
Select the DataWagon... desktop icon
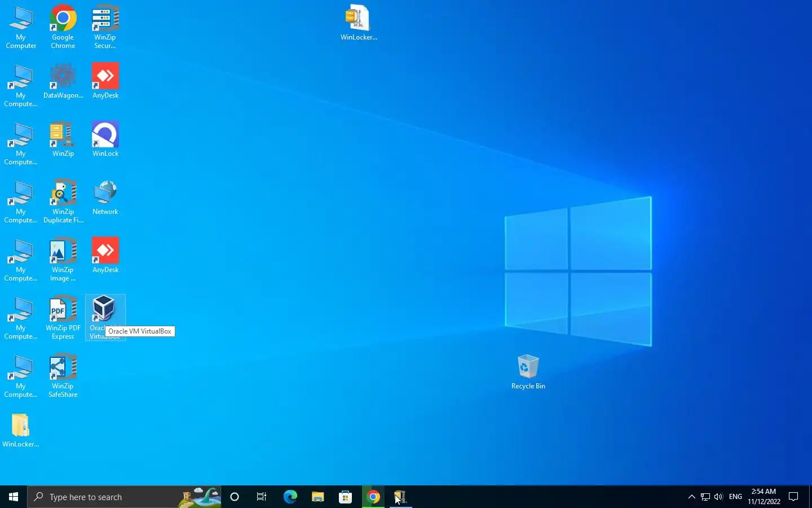click(63, 81)
